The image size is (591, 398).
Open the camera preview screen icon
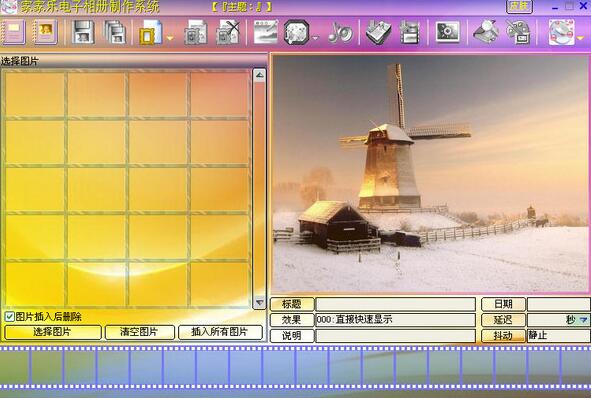click(447, 32)
